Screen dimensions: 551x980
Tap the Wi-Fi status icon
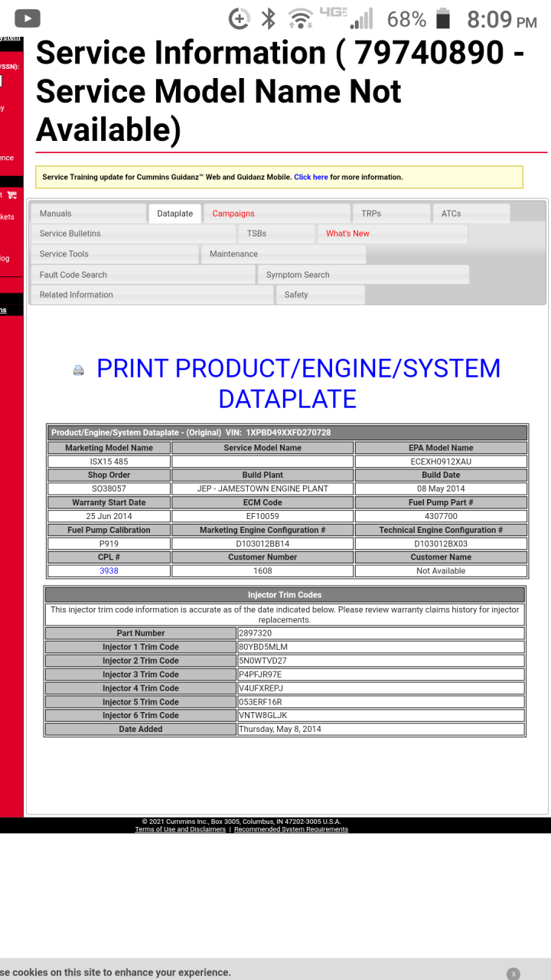(x=300, y=18)
